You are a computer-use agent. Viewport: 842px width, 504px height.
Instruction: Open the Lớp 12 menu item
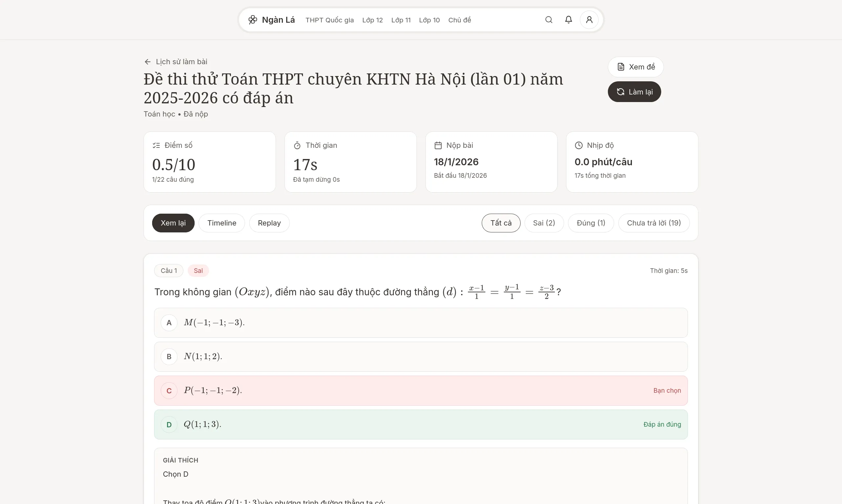372,20
